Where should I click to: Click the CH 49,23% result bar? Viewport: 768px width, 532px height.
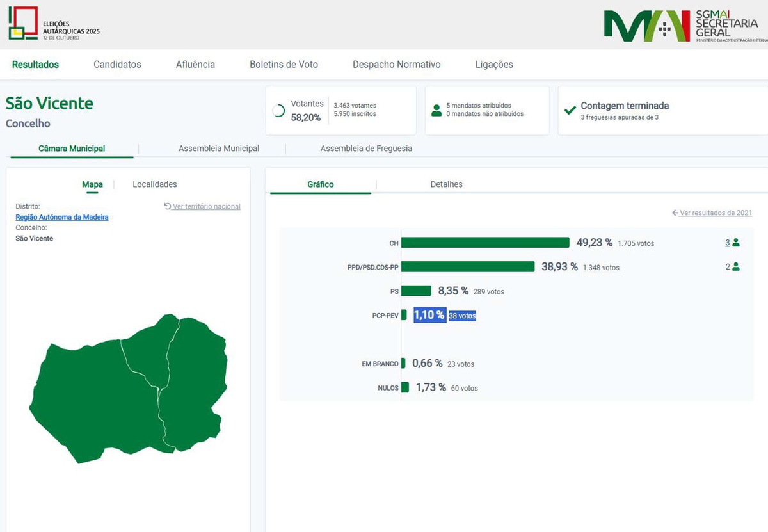point(485,243)
